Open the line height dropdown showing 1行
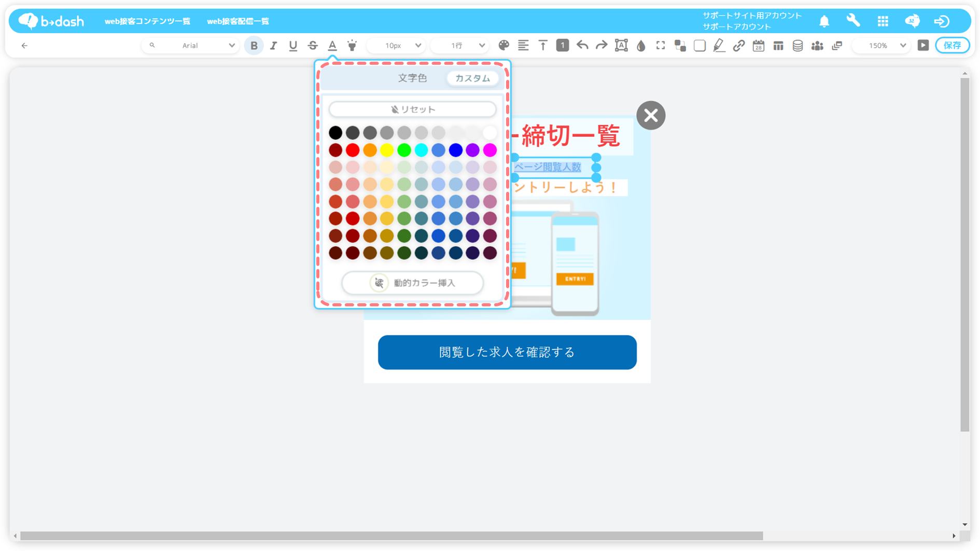This screenshot has width=980, height=551. (460, 46)
